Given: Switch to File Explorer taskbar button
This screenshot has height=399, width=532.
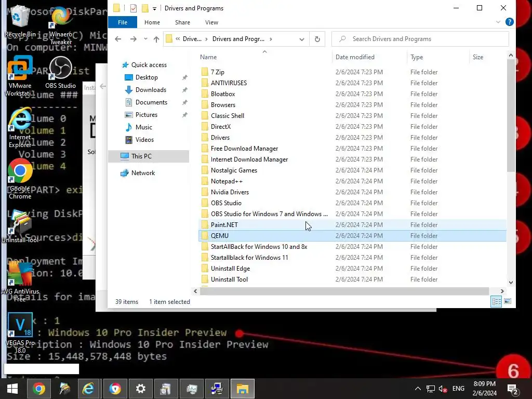Looking at the screenshot, I should (x=242, y=389).
